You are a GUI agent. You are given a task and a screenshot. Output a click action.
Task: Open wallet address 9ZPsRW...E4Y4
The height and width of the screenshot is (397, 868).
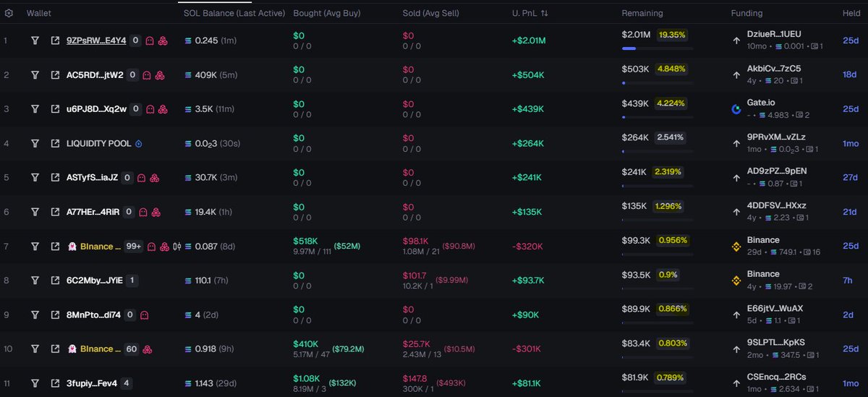96,41
